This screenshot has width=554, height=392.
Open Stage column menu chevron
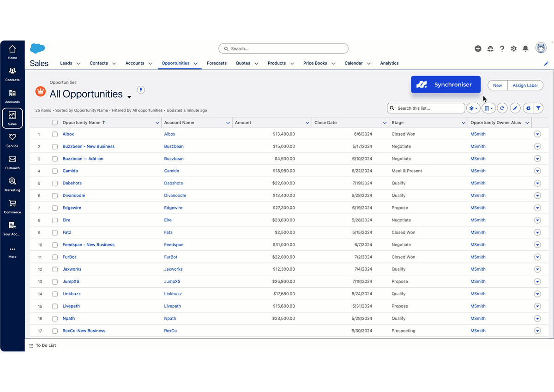tap(464, 123)
